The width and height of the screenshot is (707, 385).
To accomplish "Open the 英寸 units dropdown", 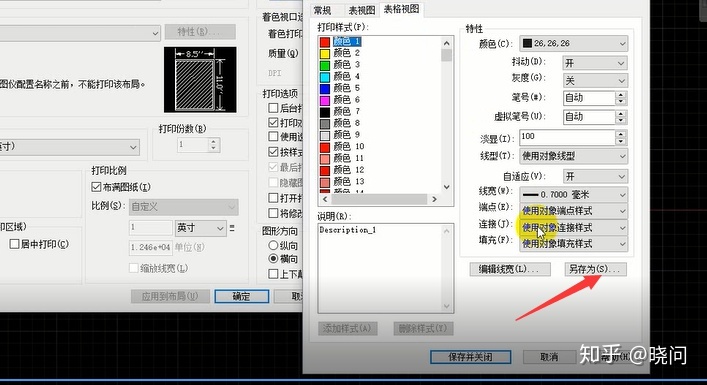I will [x=200, y=228].
